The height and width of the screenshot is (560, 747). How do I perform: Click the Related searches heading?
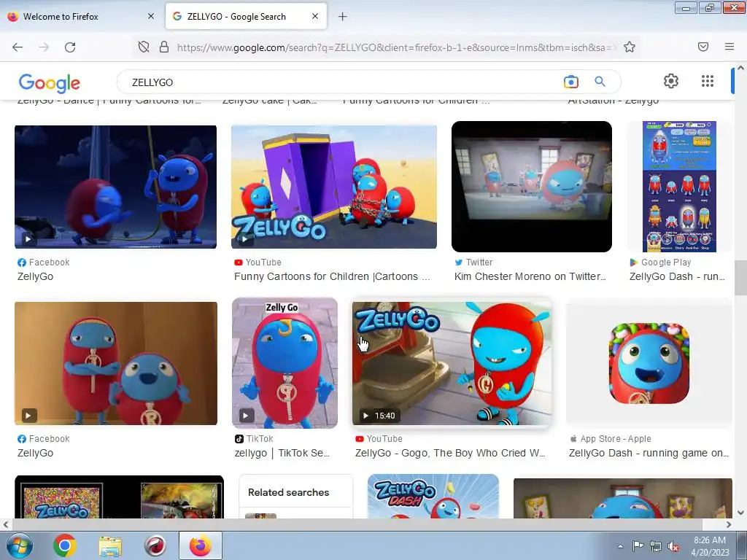point(289,492)
